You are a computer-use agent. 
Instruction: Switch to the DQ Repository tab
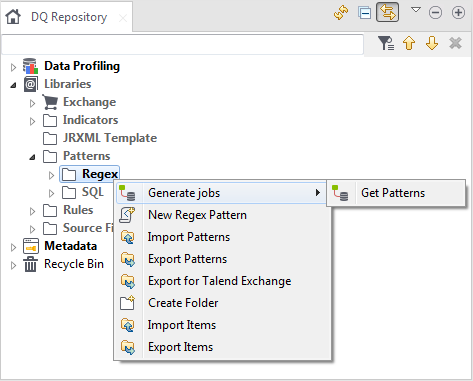(x=69, y=17)
